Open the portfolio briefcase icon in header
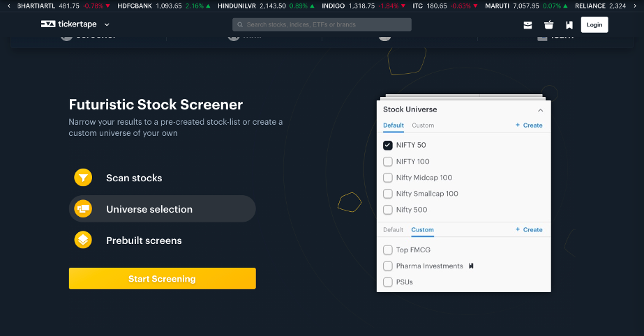 click(x=528, y=25)
